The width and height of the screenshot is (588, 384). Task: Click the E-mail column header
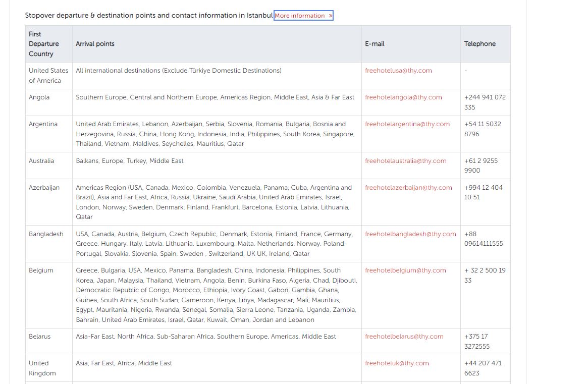(375, 44)
